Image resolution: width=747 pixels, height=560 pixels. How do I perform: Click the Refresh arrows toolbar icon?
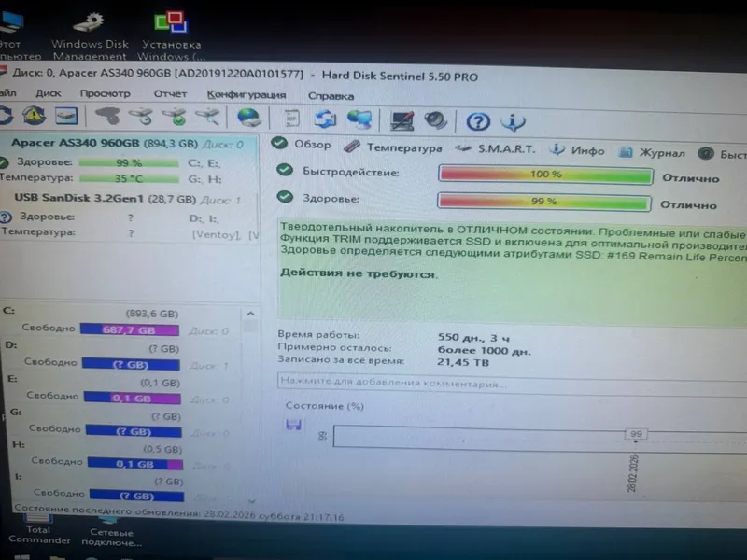5,116
